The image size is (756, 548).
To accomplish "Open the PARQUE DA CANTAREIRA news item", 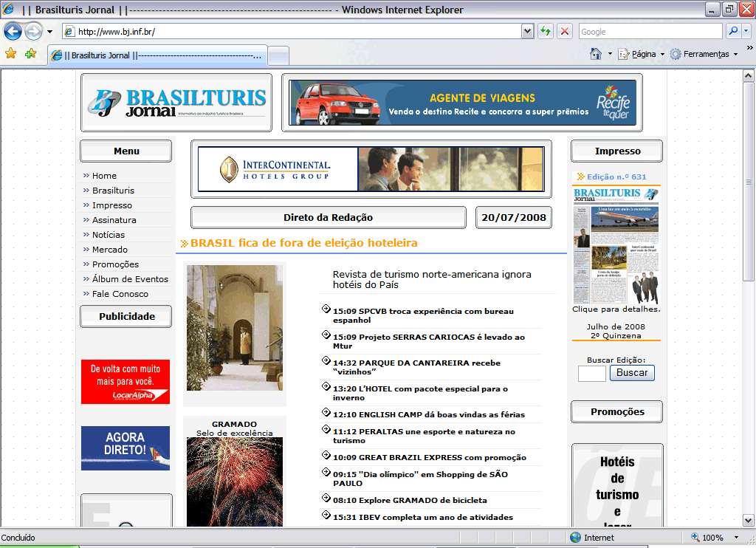I will click(416, 367).
